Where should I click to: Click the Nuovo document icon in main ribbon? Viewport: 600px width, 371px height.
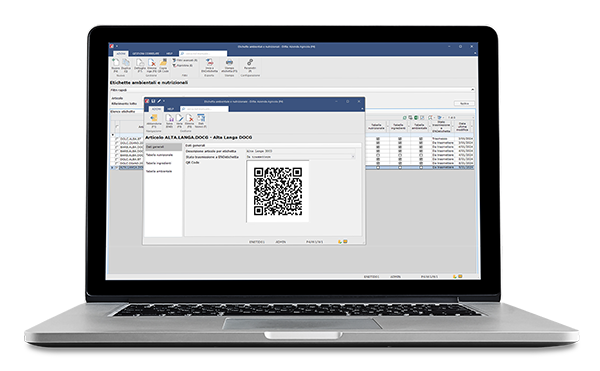tap(116, 63)
